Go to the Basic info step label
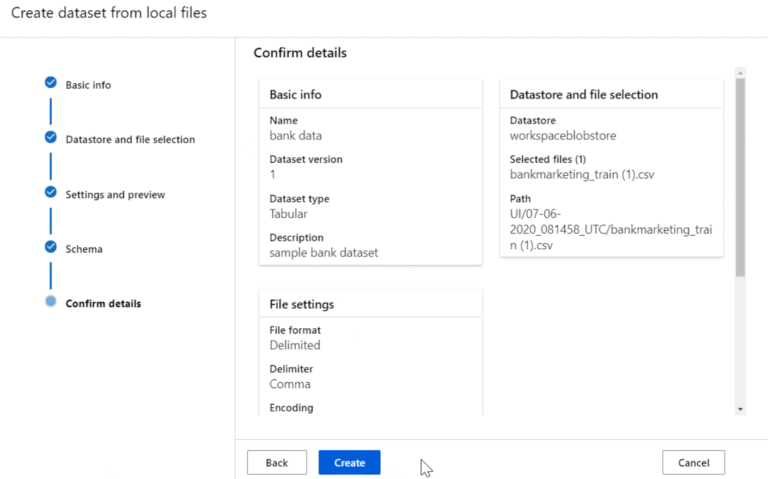The height and width of the screenshot is (479, 768). coord(88,85)
